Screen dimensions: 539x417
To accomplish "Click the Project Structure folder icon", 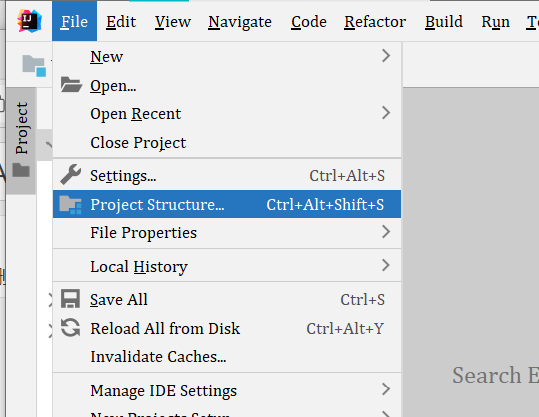I will point(70,205).
